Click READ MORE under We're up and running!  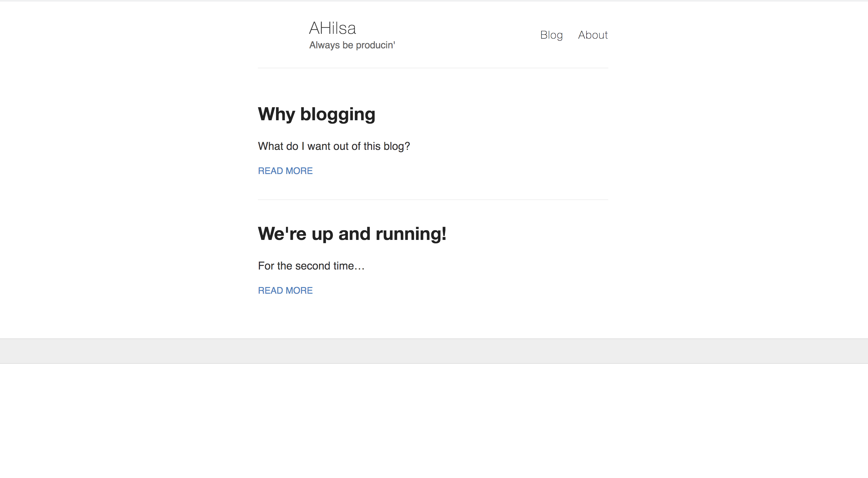pos(285,290)
